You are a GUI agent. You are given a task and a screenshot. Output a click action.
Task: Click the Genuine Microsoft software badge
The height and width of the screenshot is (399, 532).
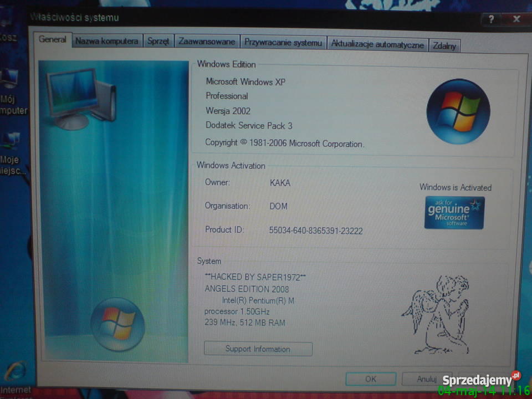(x=453, y=213)
